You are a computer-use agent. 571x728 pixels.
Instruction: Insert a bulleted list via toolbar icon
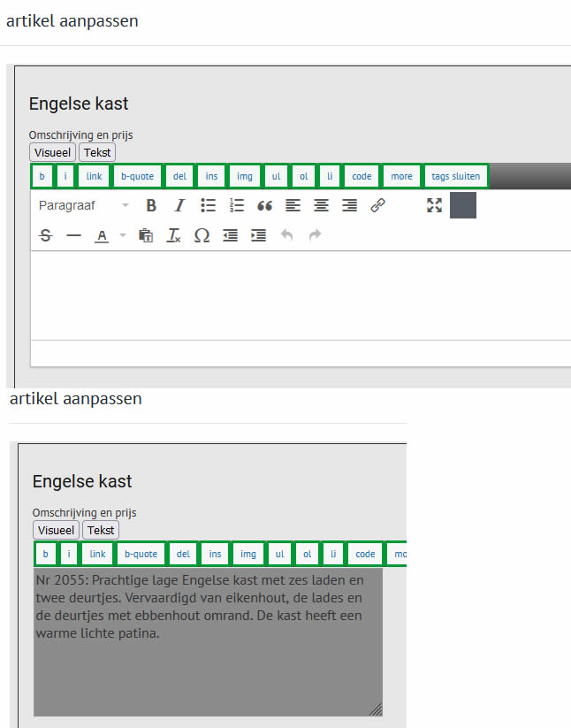click(209, 205)
